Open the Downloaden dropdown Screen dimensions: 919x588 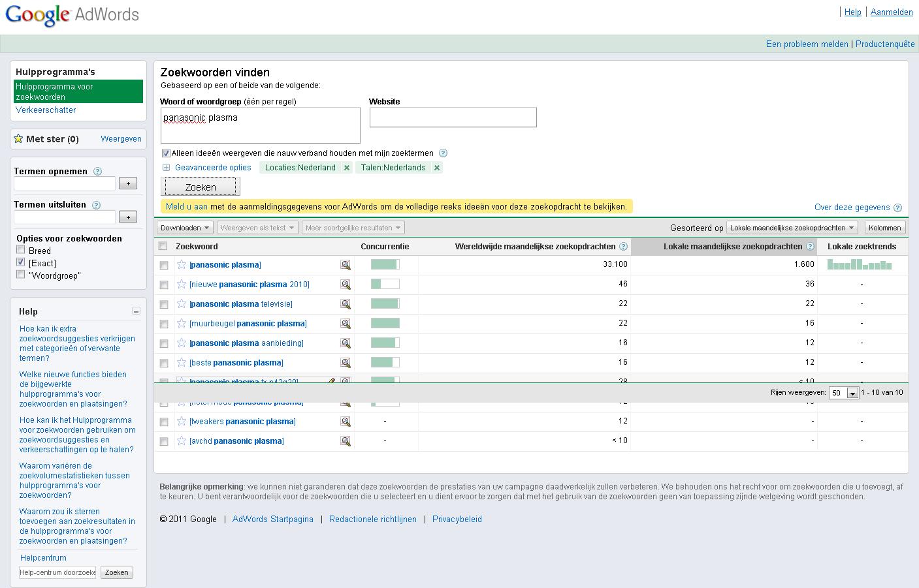click(185, 228)
